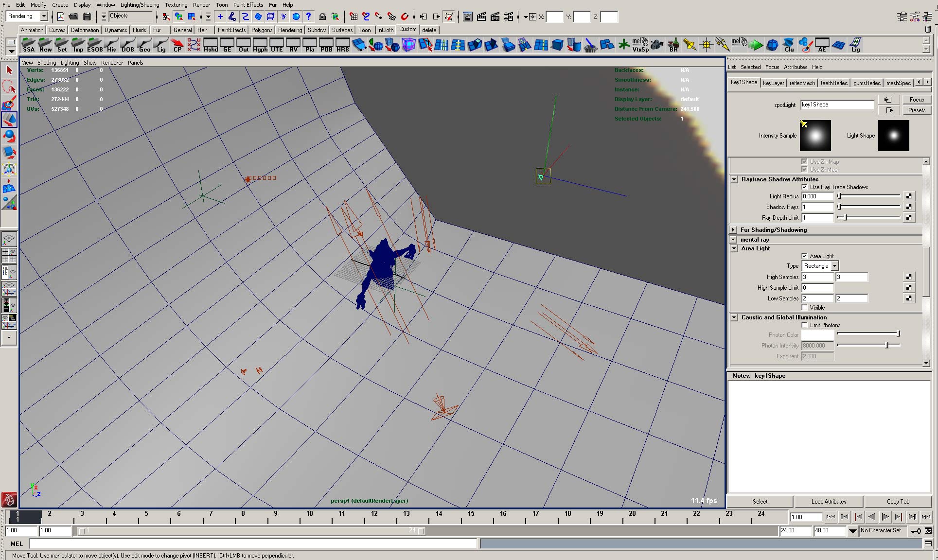
Task: Click the shelf trash can icon
Action: coord(928,30)
